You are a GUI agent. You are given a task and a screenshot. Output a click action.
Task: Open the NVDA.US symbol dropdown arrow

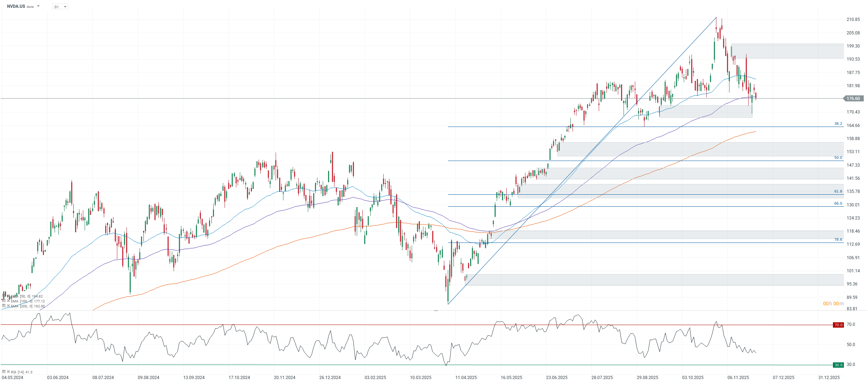[38, 6]
